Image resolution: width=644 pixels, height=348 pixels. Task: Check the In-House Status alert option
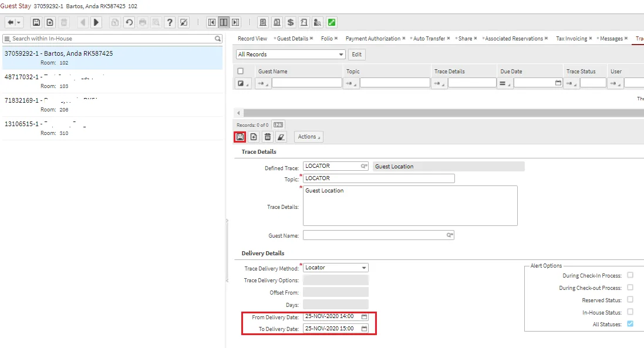tap(630, 312)
